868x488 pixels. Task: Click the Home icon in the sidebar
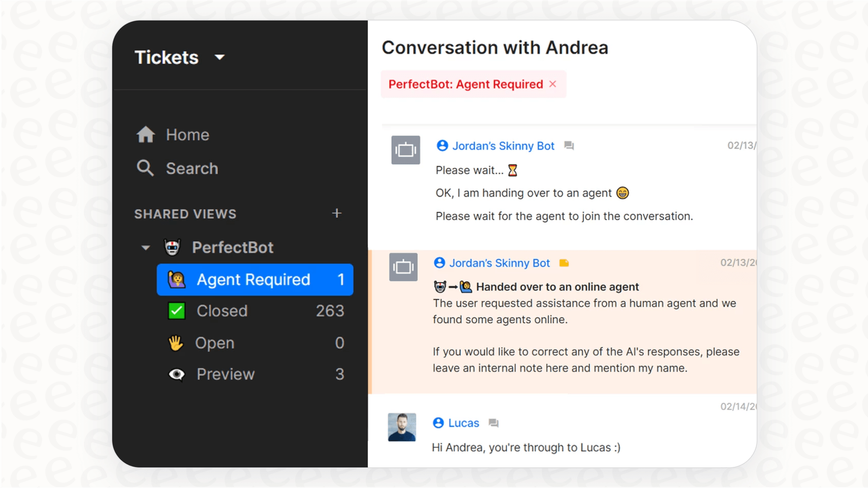click(145, 134)
